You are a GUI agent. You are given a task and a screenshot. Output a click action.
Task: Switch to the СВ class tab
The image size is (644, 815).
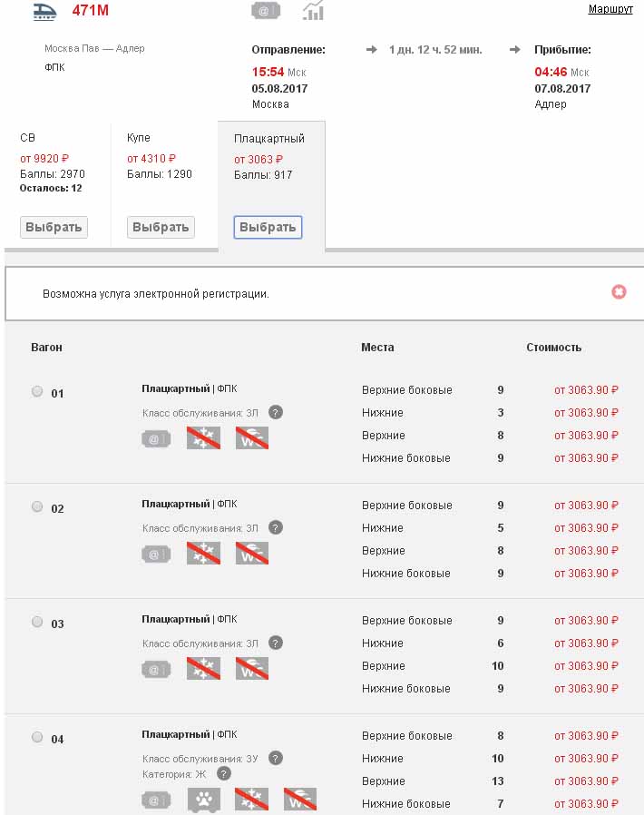coord(54,227)
